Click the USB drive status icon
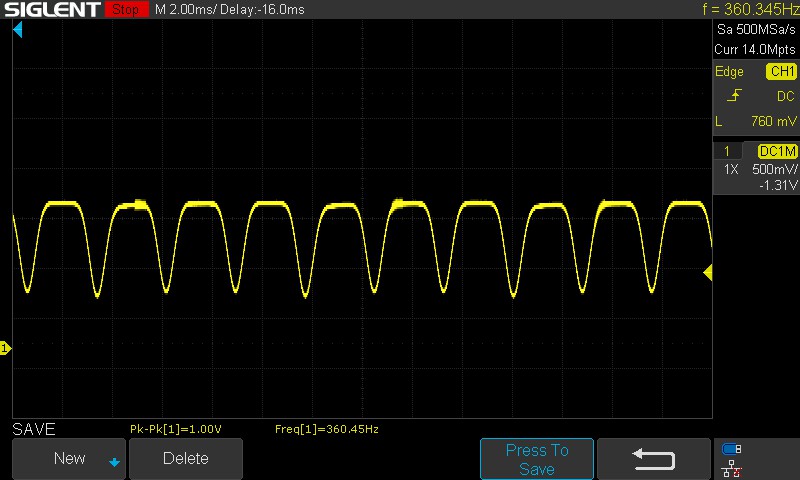 (x=731, y=449)
